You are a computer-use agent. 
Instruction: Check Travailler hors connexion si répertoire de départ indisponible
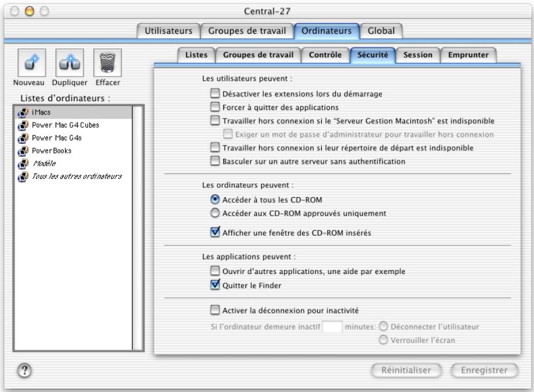pos(215,147)
